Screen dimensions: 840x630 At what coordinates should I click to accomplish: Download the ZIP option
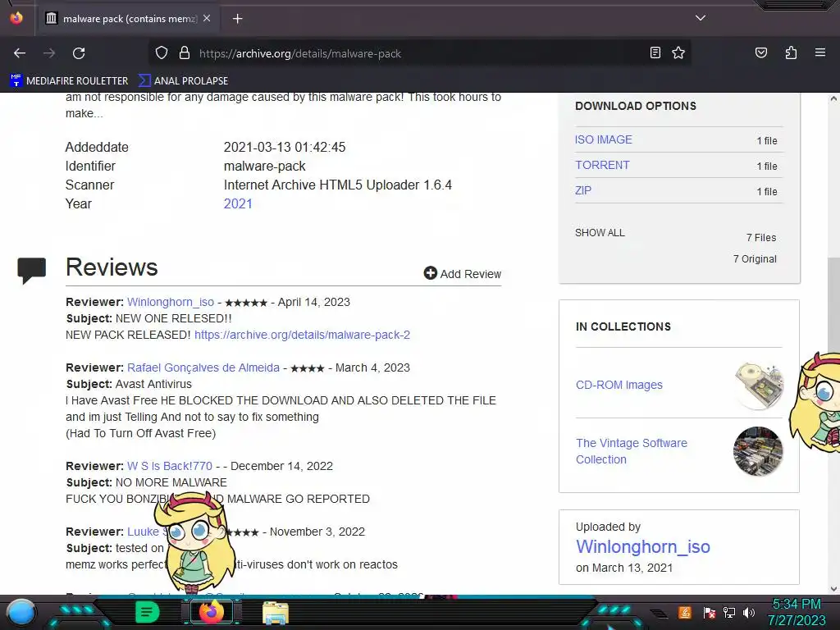point(583,190)
